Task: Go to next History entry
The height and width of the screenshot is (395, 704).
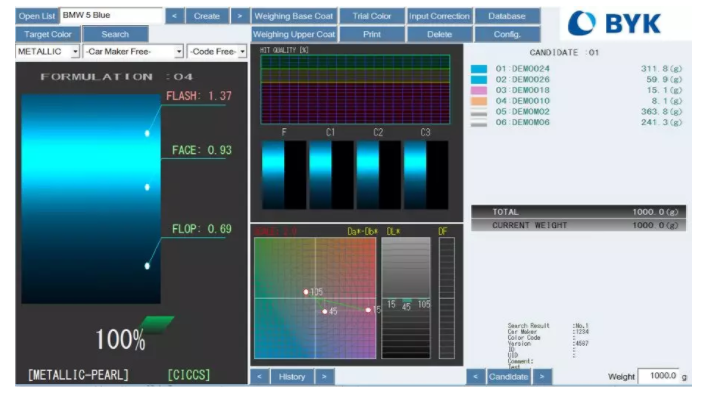Action: pos(324,377)
